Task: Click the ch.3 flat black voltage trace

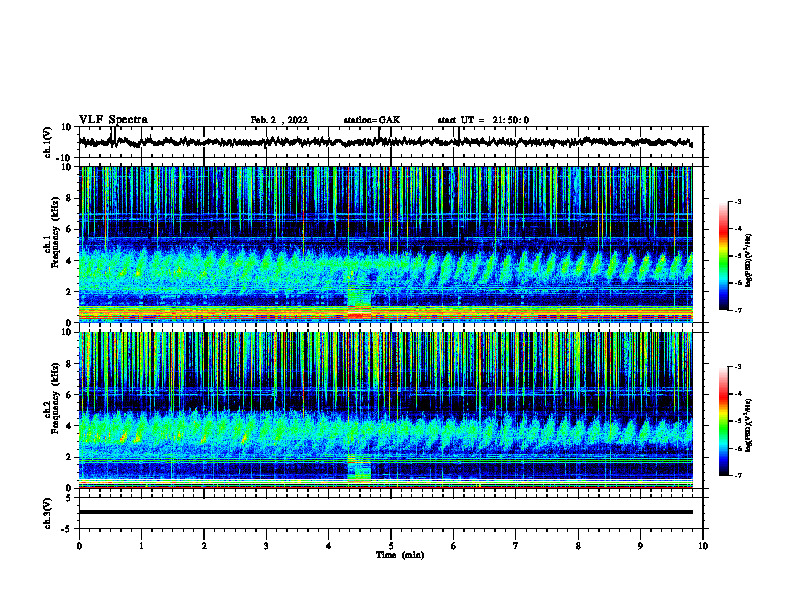Action: pos(385,512)
